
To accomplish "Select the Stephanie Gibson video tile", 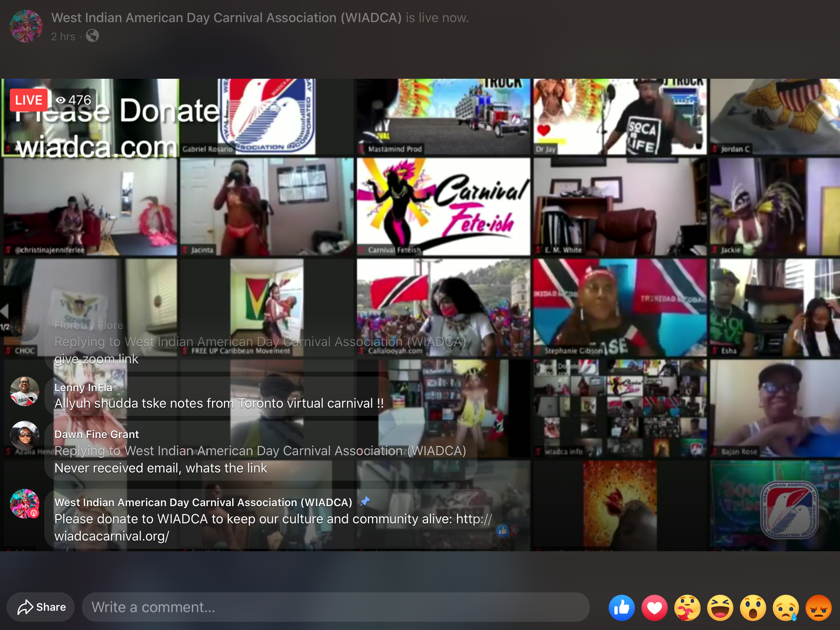I will pos(620,308).
